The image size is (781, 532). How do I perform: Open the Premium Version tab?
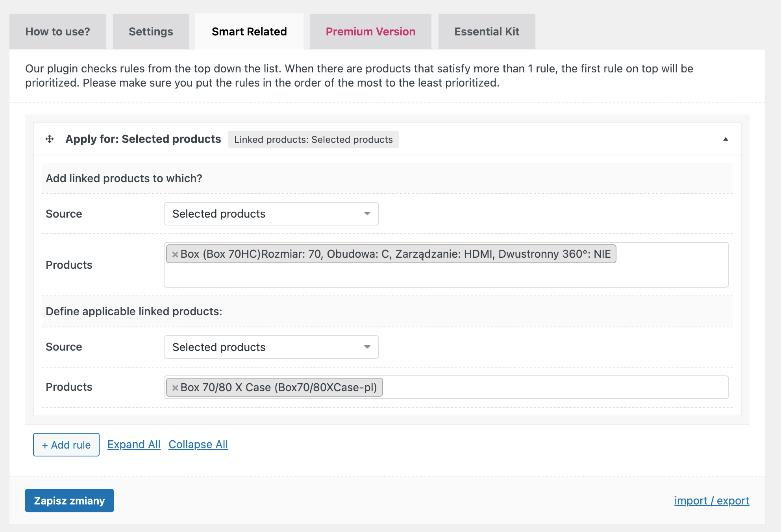click(x=370, y=31)
